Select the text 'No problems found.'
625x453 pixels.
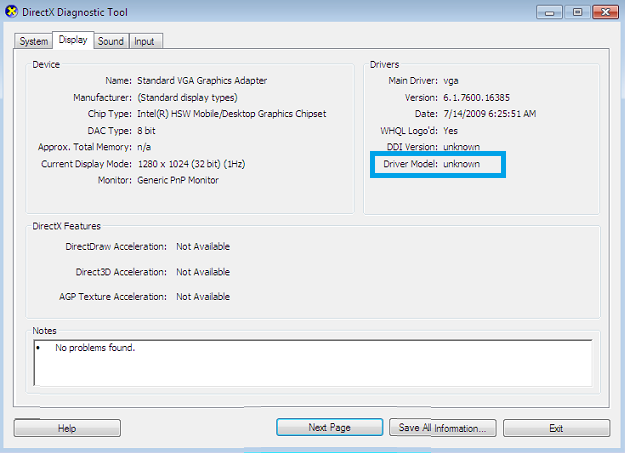pyautogui.click(x=95, y=348)
